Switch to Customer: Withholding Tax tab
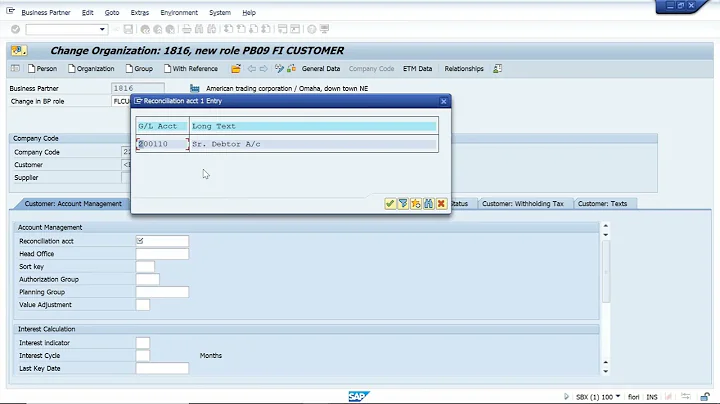The height and width of the screenshot is (404, 720). point(523,203)
